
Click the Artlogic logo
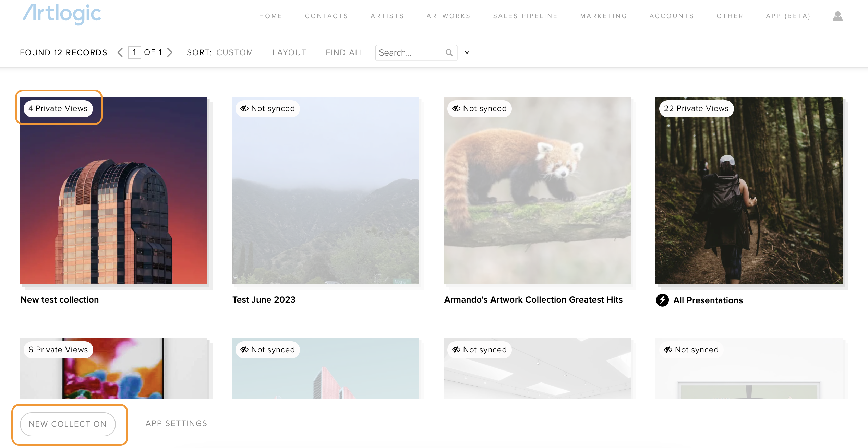62,14
